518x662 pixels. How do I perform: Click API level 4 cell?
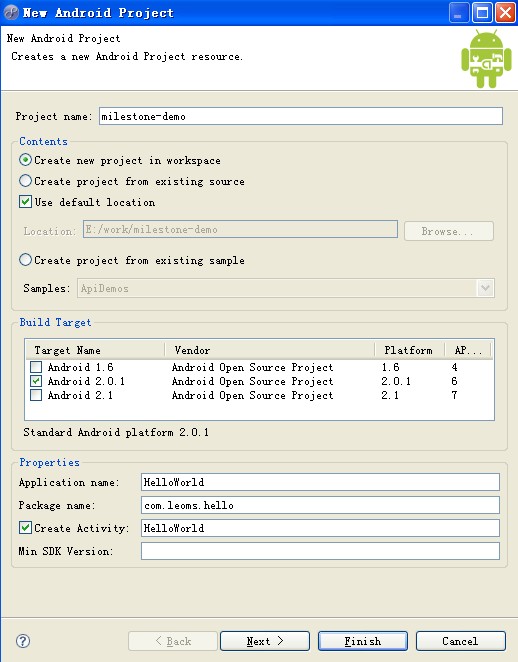pyautogui.click(x=454, y=367)
